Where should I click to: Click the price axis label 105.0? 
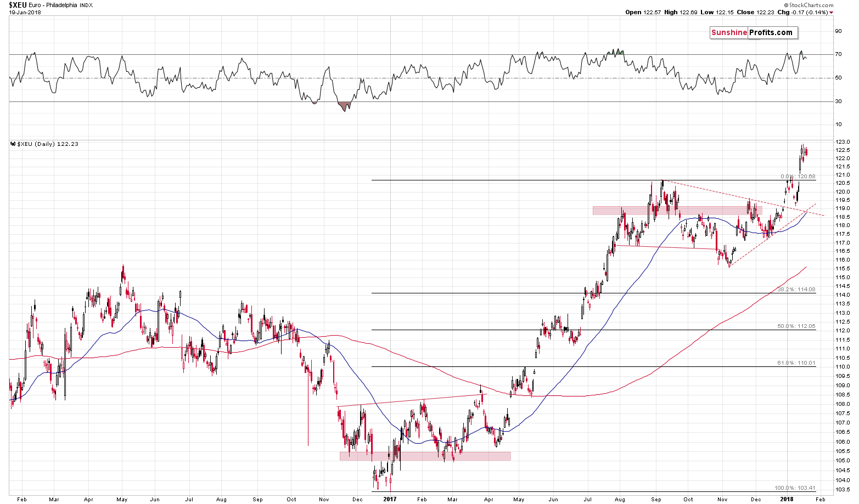[843, 461]
